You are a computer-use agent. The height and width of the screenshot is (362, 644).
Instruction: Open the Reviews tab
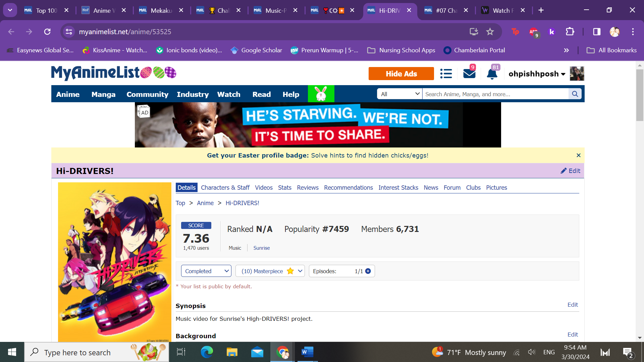308,188
